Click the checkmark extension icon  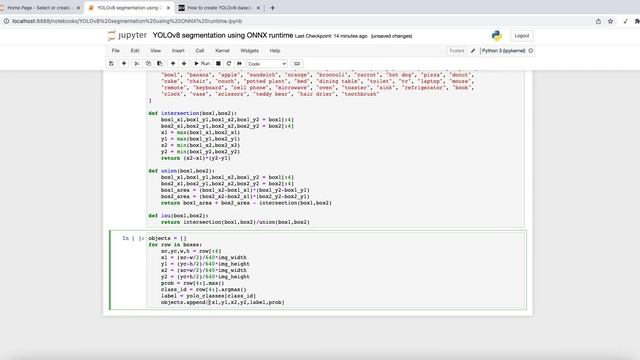[625, 21]
